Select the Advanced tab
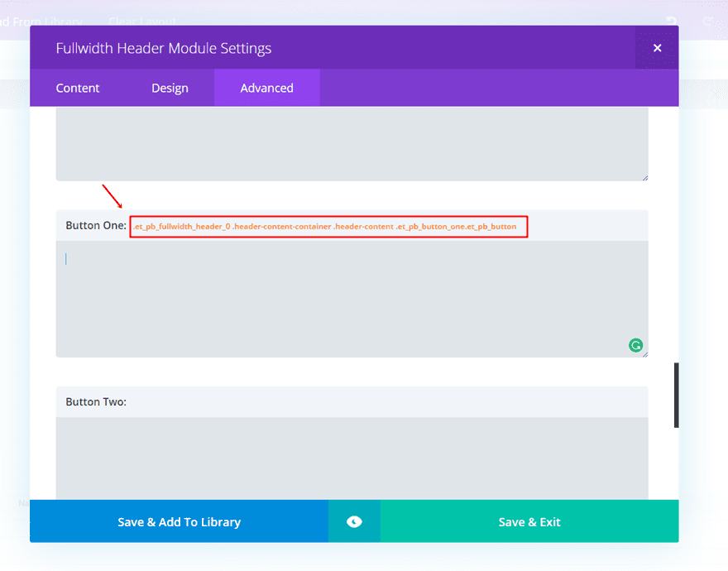Viewport: 728px width, 571px height. point(267,88)
